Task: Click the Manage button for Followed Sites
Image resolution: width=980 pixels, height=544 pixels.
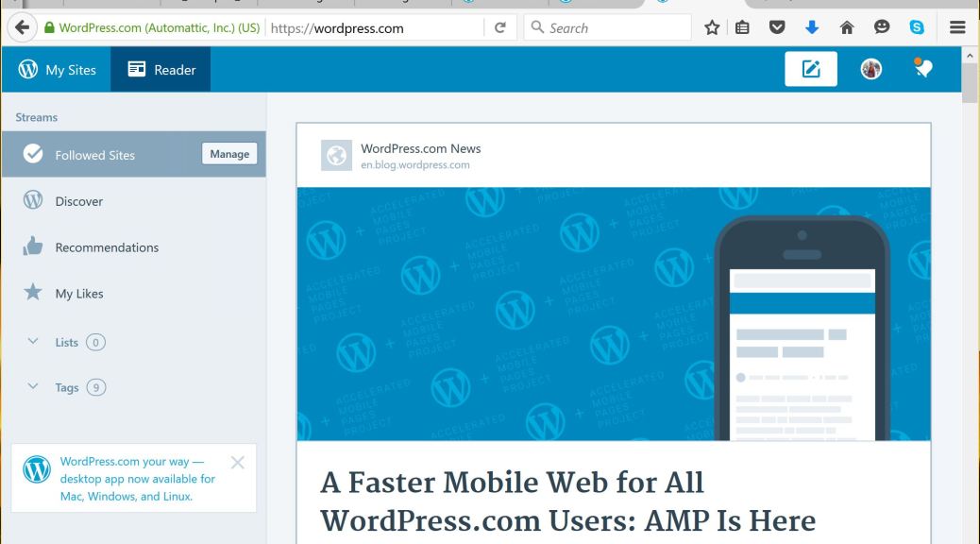Action: coord(229,154)
